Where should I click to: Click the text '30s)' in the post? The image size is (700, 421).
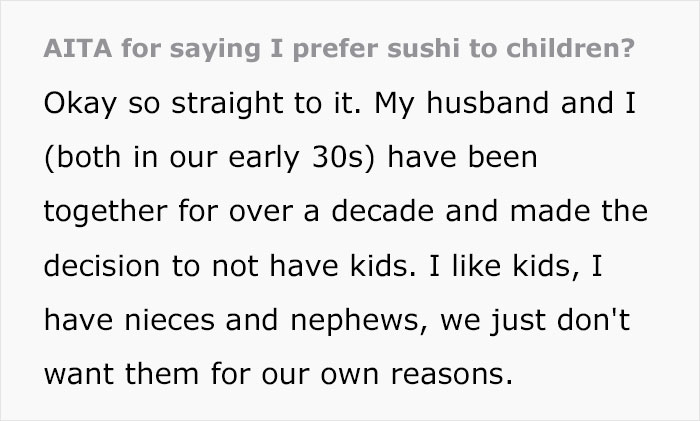[x=343, y=158]
